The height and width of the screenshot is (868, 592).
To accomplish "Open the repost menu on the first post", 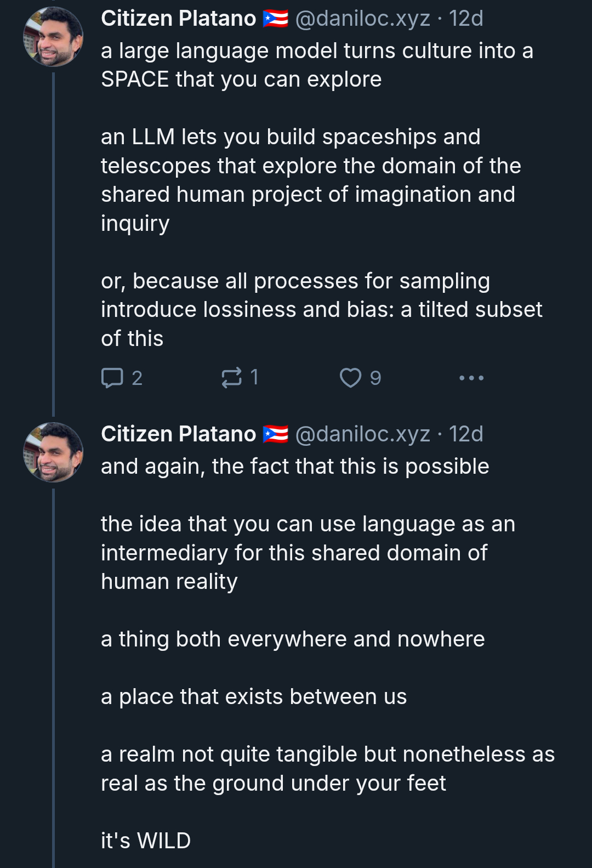I will (x=231, y=378).
